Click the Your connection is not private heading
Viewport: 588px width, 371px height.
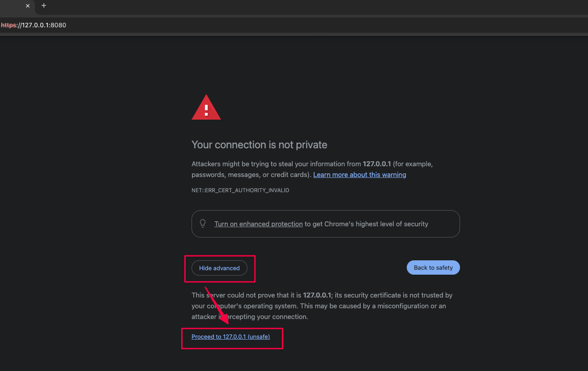tap(260, 145)
